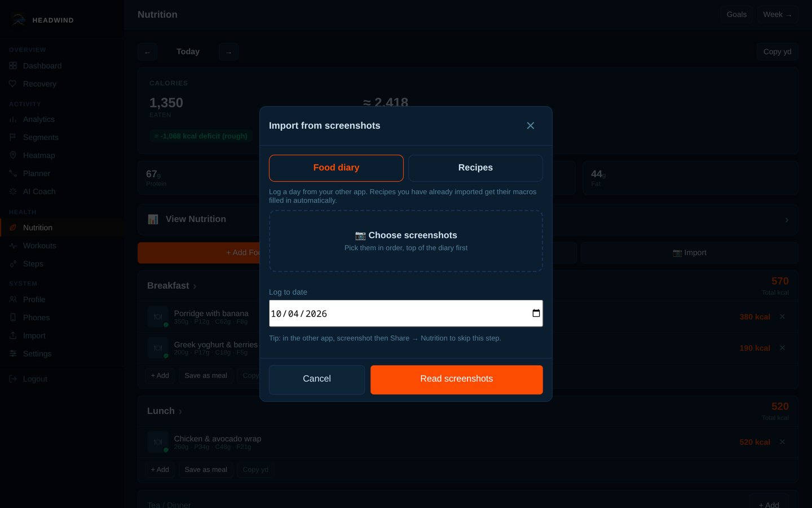Copy yesterday's Lunch with Copy yd
Screen dimensions: 812x508
click(255, 470)
